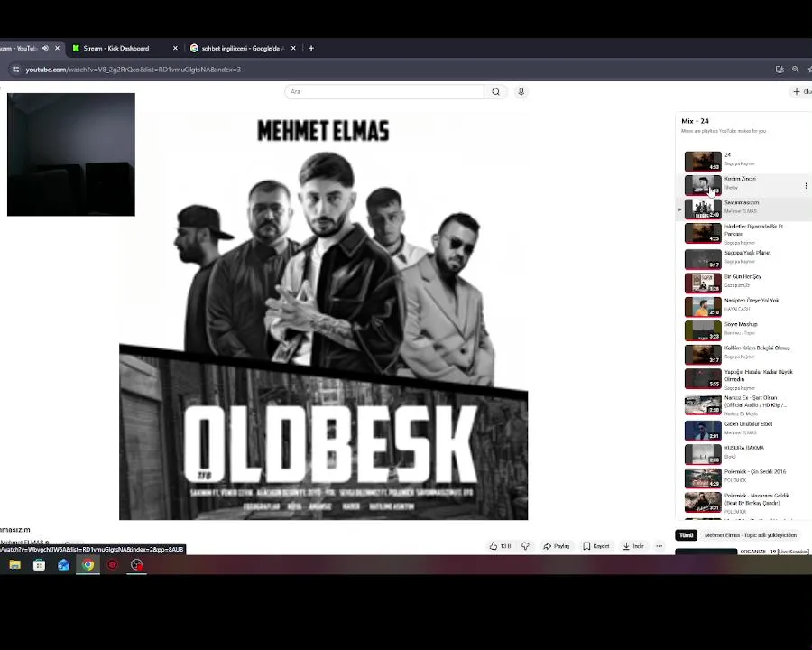Play 'Yaptığın Hatalar Kadar Büyük Olmadın'
Viewport: 812px width, 650px height.
743,379
